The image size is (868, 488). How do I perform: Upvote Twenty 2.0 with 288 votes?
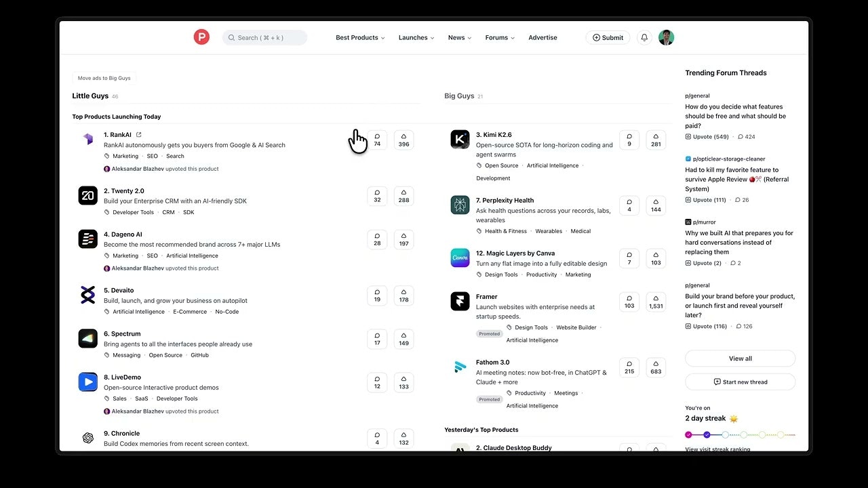pos(404,196)
